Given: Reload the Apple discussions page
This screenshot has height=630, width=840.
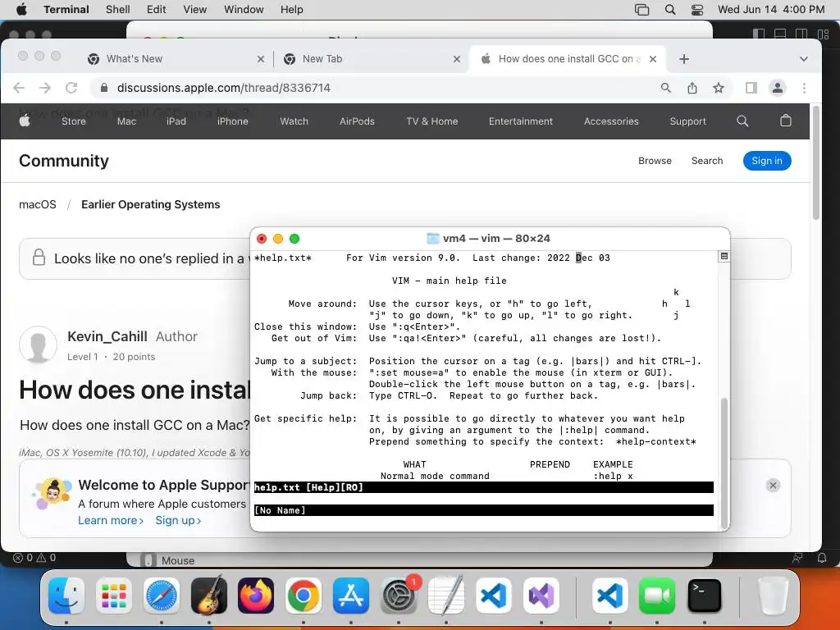Looking at the screenshot, I should [71, 88].
